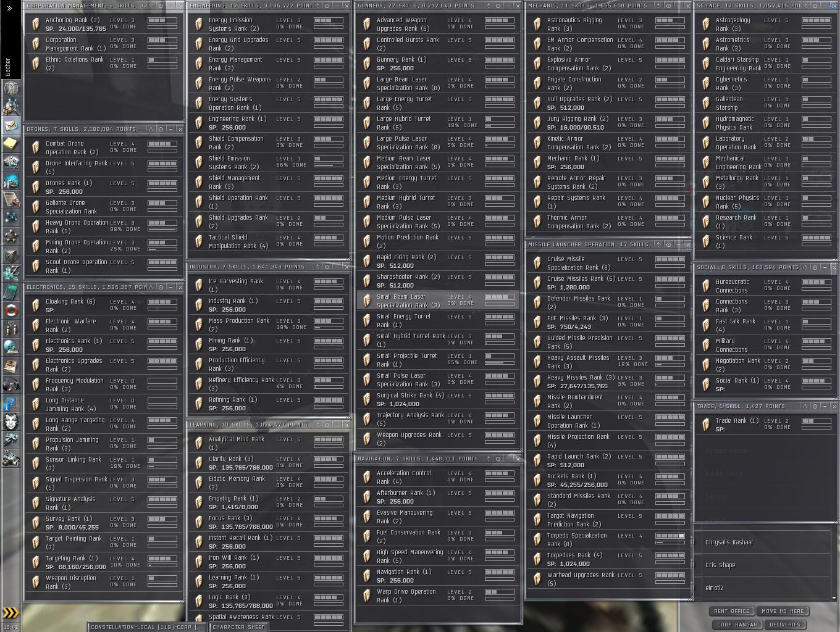Viewport: 840px width, 632px height.
Task: Click the circle icon in Electronics window header
Action: click(x=161, y=287)
